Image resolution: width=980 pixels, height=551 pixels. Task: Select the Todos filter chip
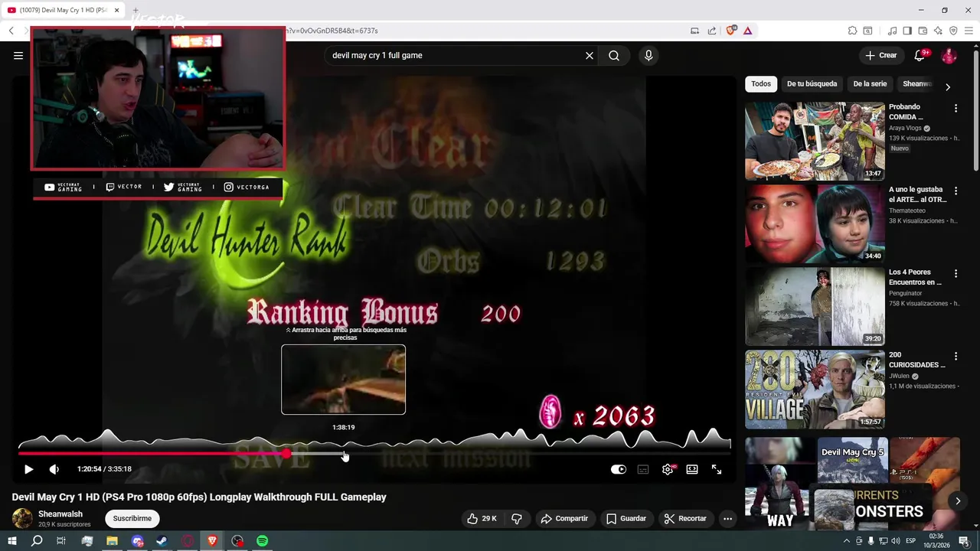(x=761, y=83)
